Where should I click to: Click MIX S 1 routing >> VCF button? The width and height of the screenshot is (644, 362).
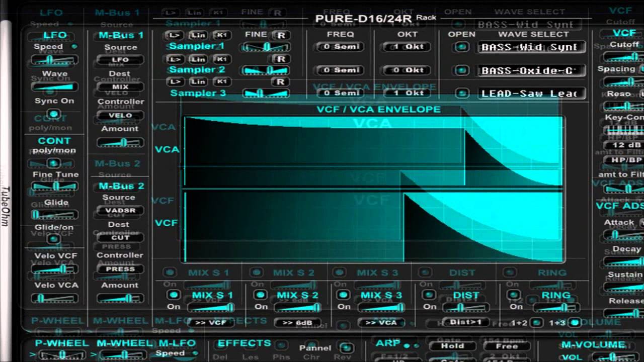210,323
